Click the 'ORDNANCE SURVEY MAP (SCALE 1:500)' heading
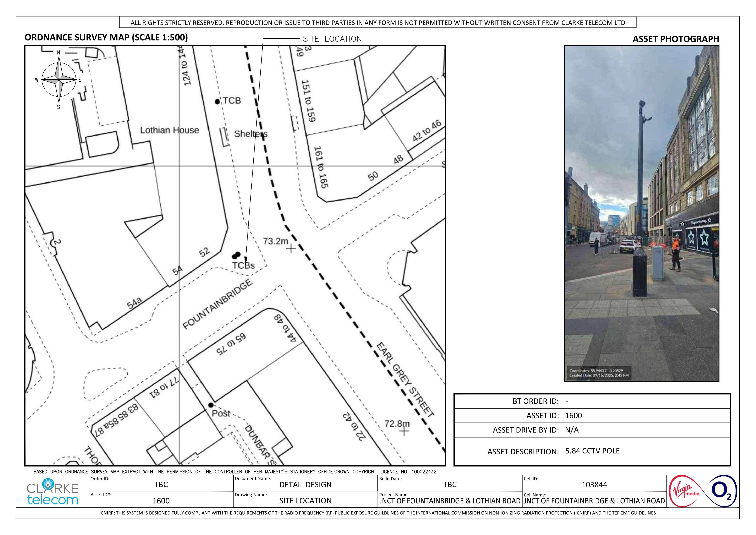756x535 pixels. pyautogui.click(x=106, y=37)
